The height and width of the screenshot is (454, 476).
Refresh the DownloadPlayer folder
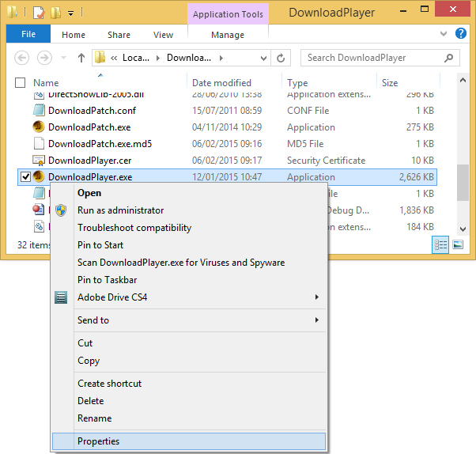click(281, 58)
